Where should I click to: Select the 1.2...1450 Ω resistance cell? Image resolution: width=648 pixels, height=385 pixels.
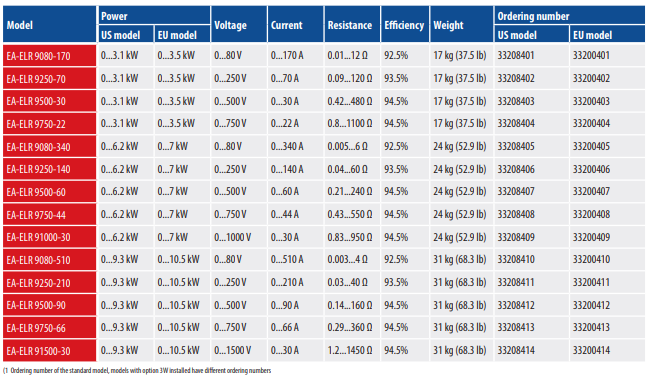tap(352, 350)
